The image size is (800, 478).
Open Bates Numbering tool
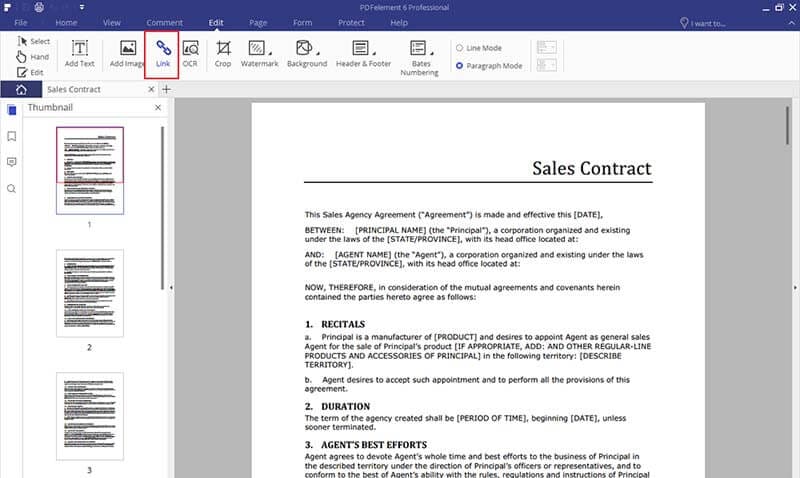coord(419,58)
